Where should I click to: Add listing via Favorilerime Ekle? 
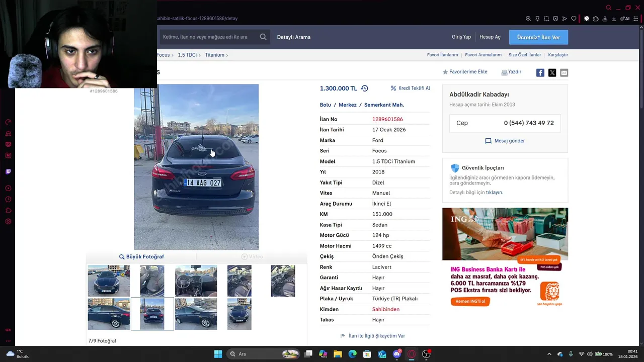coord(465,72)
